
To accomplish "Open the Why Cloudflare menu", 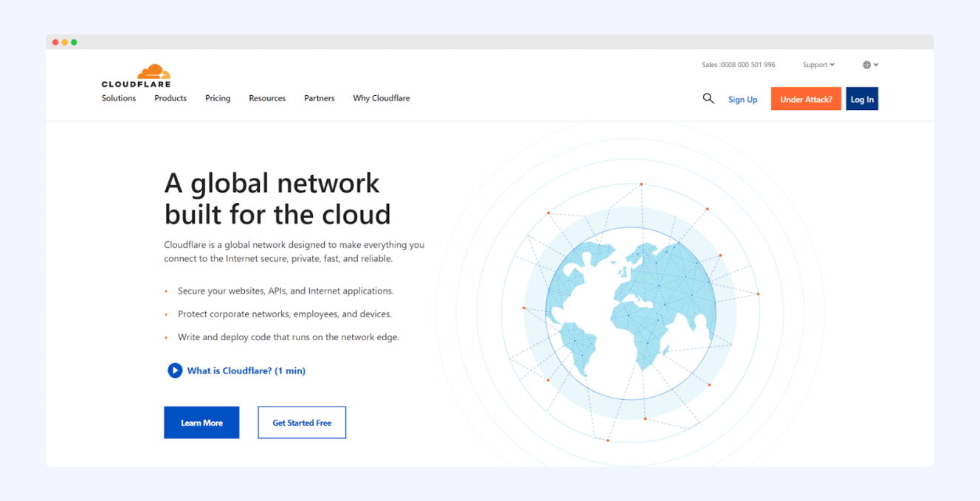I will [x=382, y=98].
